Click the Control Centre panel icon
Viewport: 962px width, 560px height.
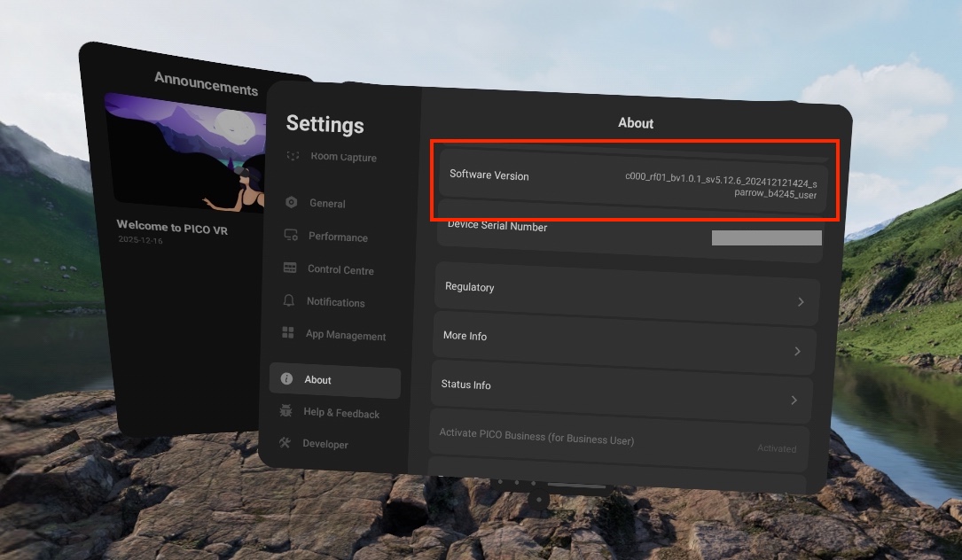290,268
